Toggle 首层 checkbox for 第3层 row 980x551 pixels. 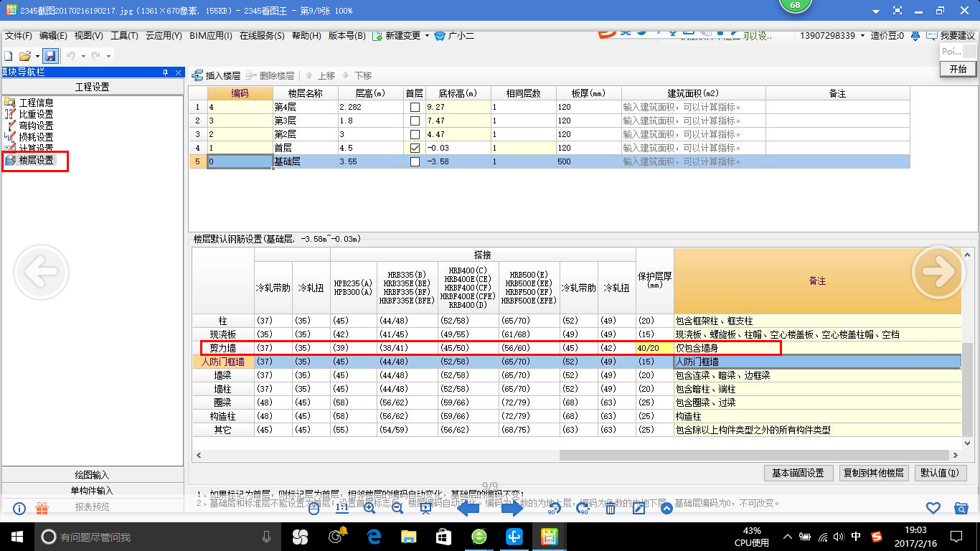coord(415,121)
